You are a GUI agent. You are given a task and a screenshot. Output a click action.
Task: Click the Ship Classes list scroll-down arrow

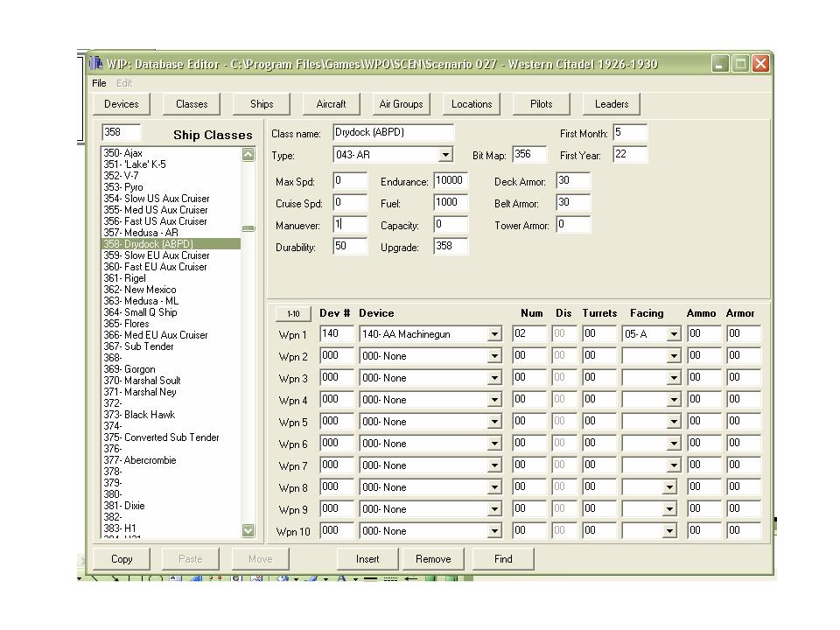coord(248,530)
